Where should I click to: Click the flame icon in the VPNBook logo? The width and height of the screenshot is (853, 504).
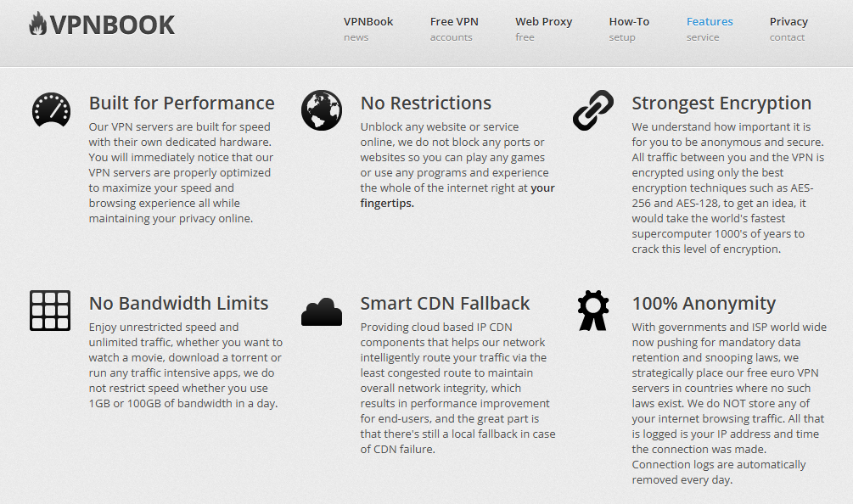[38, 25]
